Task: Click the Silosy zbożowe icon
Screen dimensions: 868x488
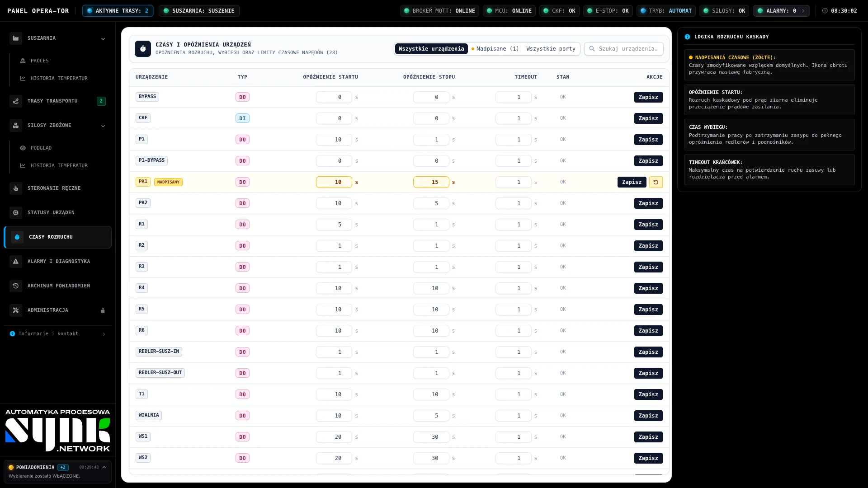Action: [16, 126]
